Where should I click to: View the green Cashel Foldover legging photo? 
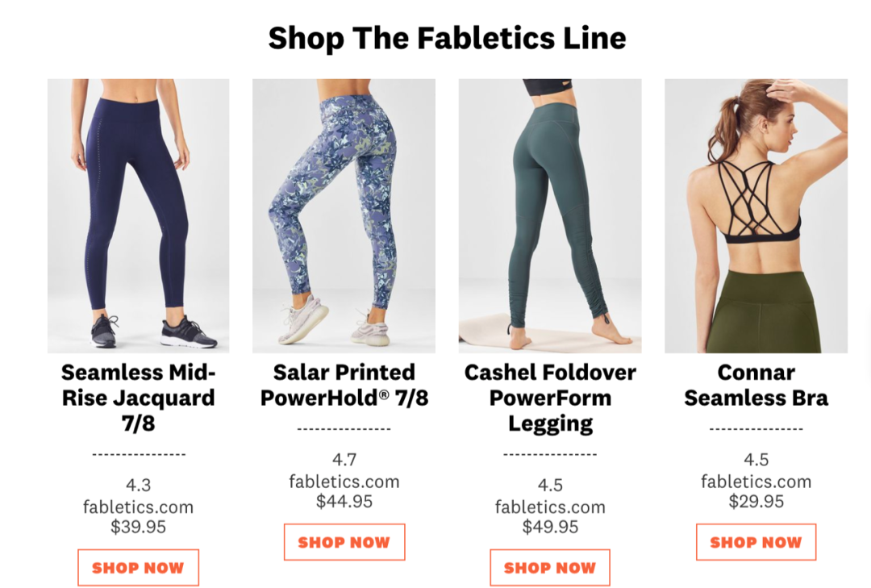point(550,215)
